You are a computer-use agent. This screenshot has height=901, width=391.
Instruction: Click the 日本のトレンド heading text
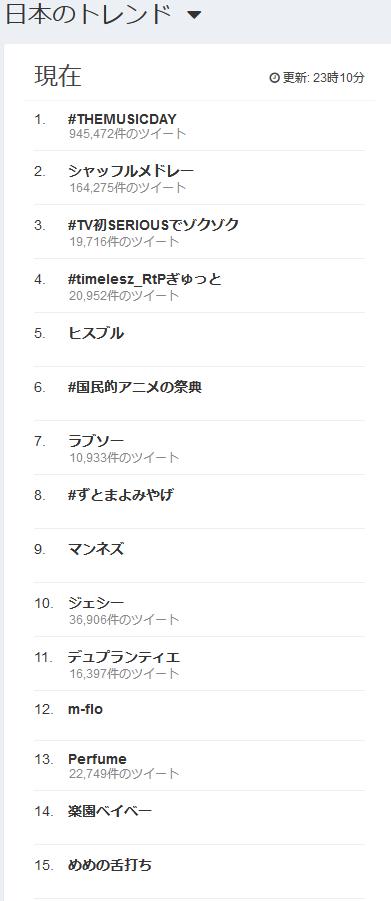pyautogui.click(x=88, y=16)
